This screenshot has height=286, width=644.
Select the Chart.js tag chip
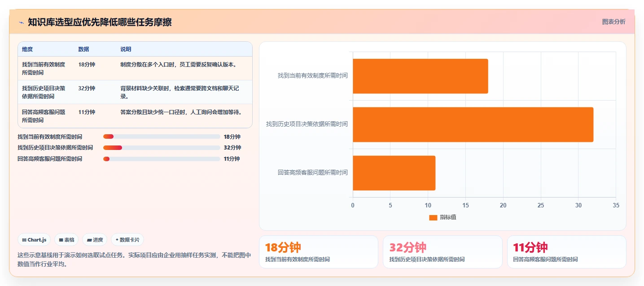coord(34,240)
